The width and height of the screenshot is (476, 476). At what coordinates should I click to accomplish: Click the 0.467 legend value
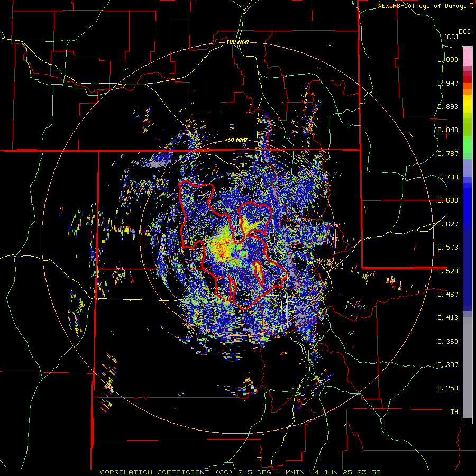click(x=448, y=295)
